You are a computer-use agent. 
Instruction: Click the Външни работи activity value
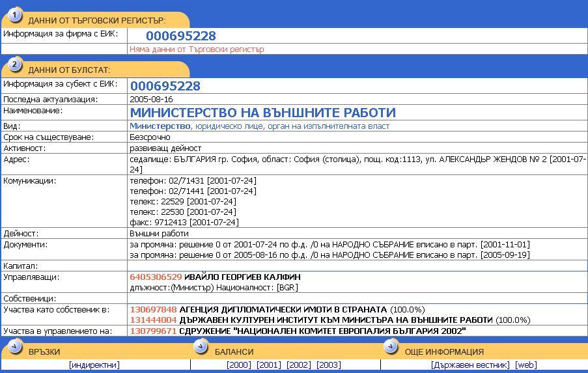(x=159, y=234)
